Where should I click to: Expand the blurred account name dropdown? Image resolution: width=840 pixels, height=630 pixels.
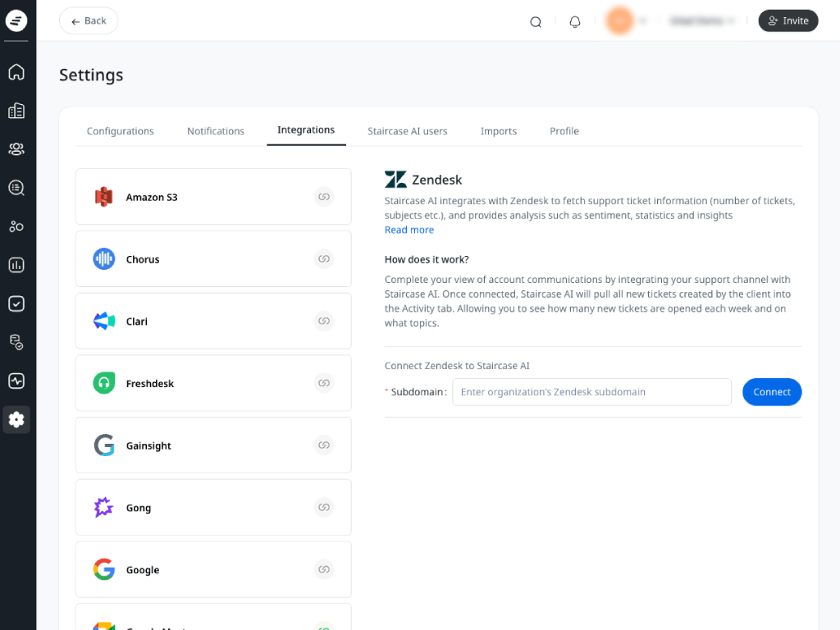(702, 21)
